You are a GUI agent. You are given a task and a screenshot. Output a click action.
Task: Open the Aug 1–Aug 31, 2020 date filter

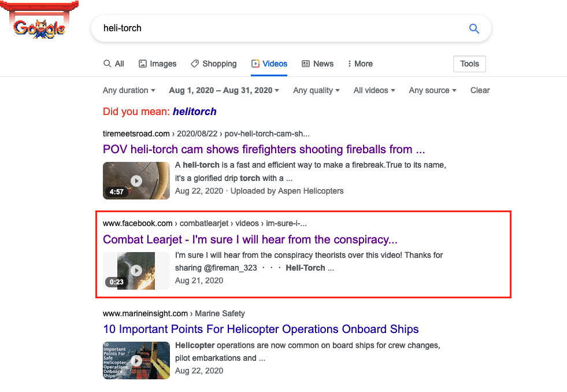point(224,90)
